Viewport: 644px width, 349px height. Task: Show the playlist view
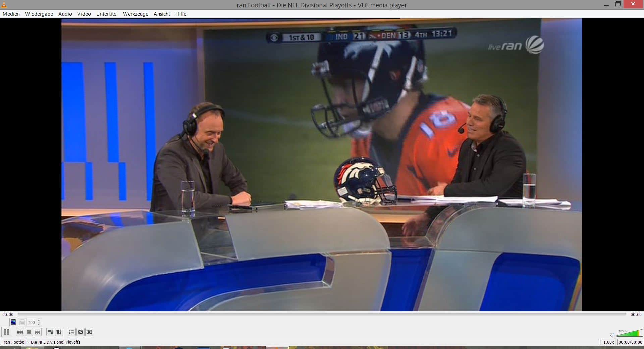72,332
